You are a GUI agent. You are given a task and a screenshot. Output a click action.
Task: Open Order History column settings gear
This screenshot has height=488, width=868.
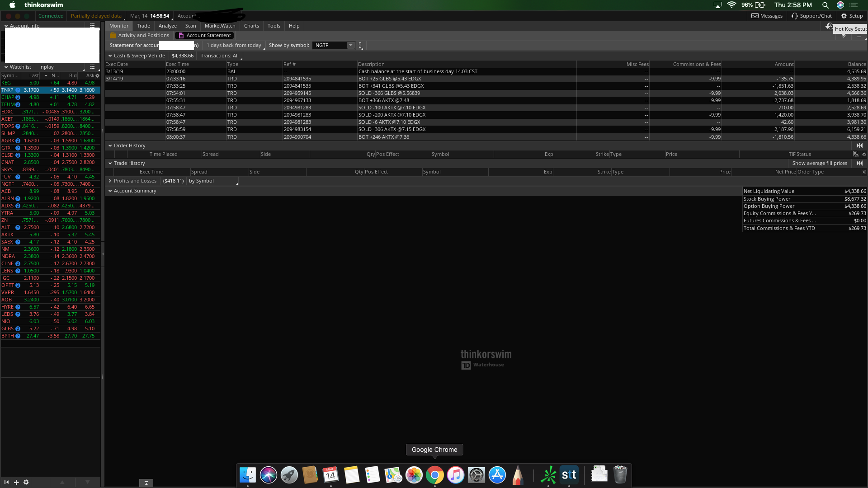coord(864,155)
